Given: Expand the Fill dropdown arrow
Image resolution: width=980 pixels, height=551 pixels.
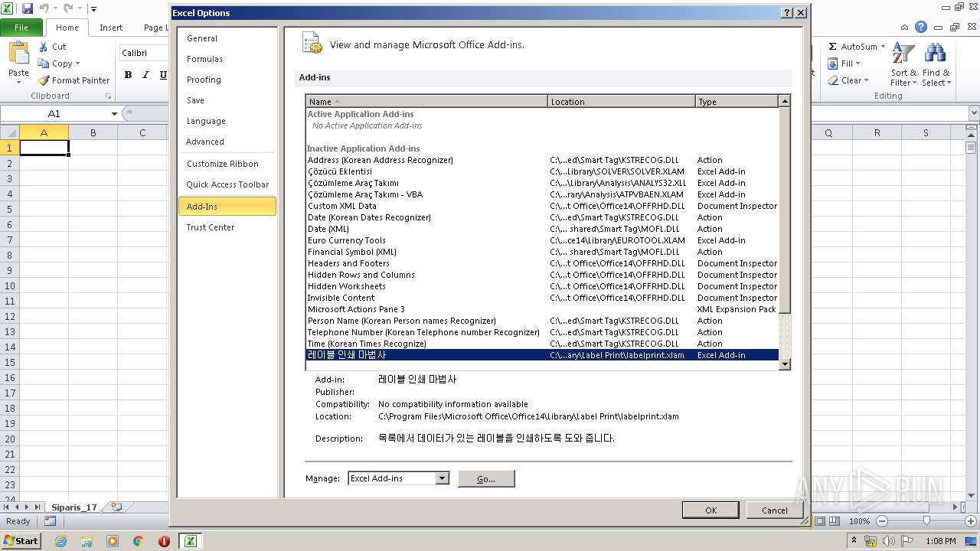Looking at the screenshot, I should tap(857, 64).
